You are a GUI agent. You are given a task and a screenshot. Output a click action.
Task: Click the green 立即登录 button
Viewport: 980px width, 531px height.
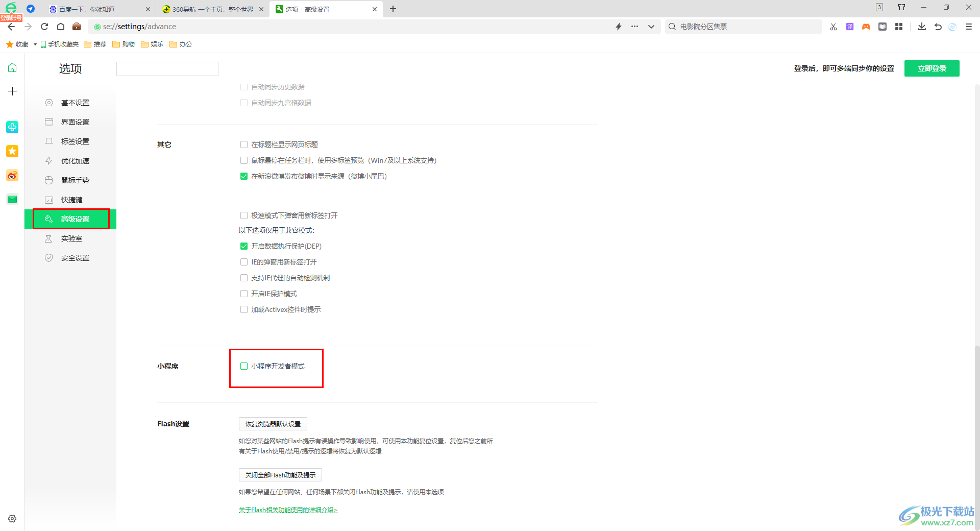pyautogui.click(x=932, y=68)
